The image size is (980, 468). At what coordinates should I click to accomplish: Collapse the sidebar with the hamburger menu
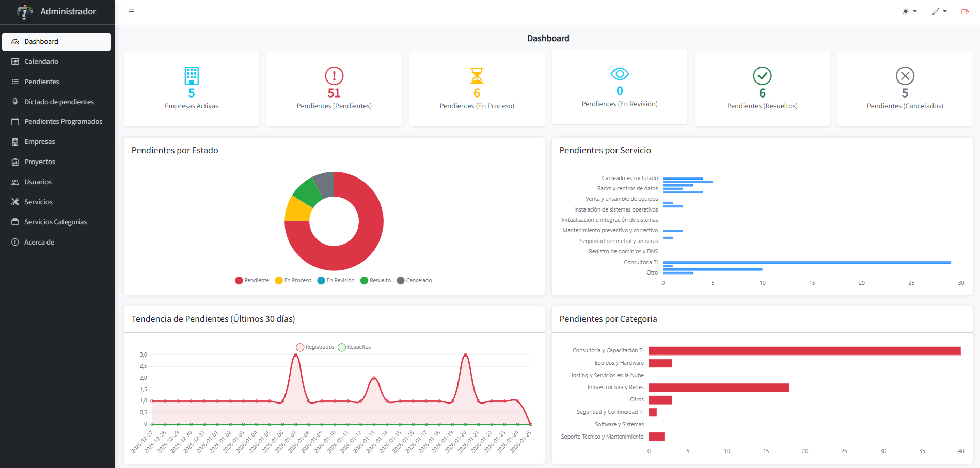pyautogui.click(x=131, y=9)
